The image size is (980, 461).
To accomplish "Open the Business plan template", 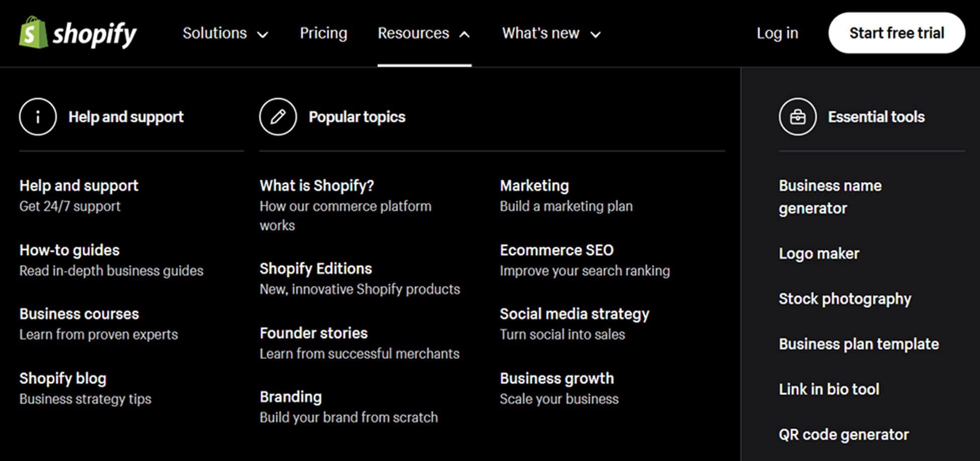I will (x=858, y=344).
